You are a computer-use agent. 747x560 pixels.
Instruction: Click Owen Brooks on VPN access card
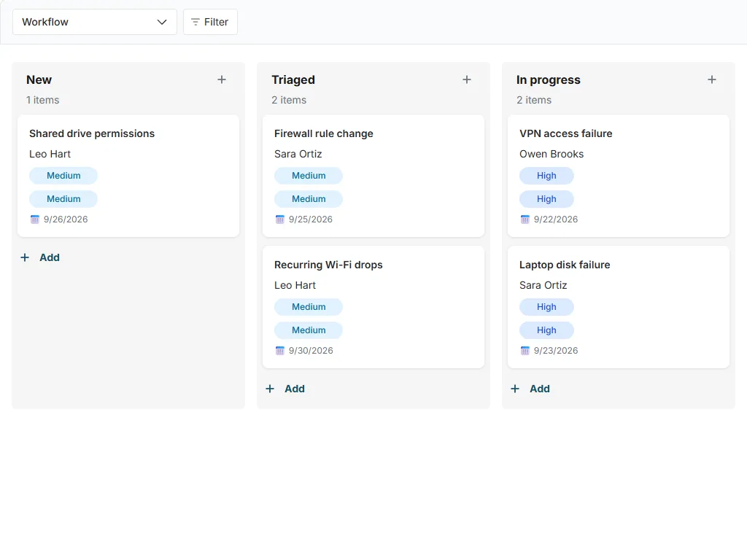click(551, 155)
